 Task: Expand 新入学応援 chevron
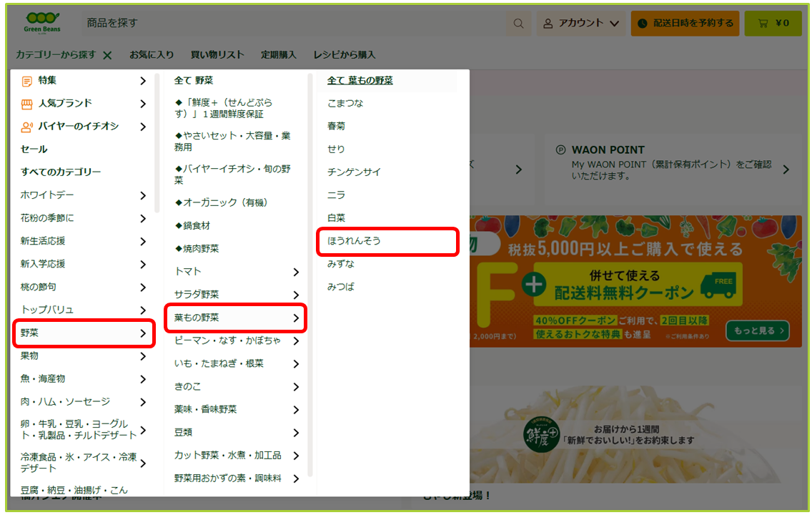point(143,264)
